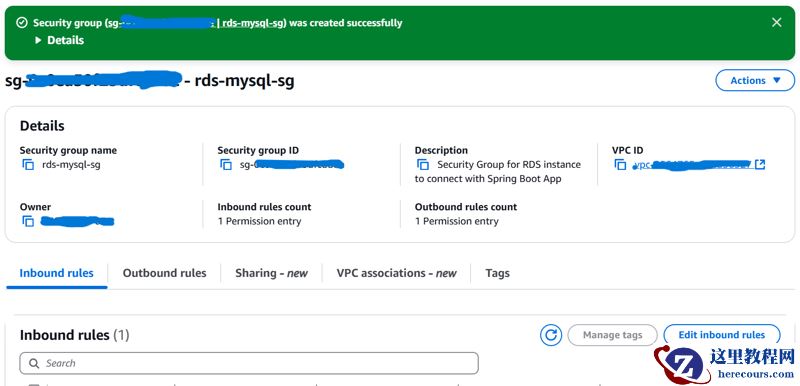The width and height of the screenshot is (800, 386).
Task: Switch to the Outbound rules tab
Action: (164, 273)
